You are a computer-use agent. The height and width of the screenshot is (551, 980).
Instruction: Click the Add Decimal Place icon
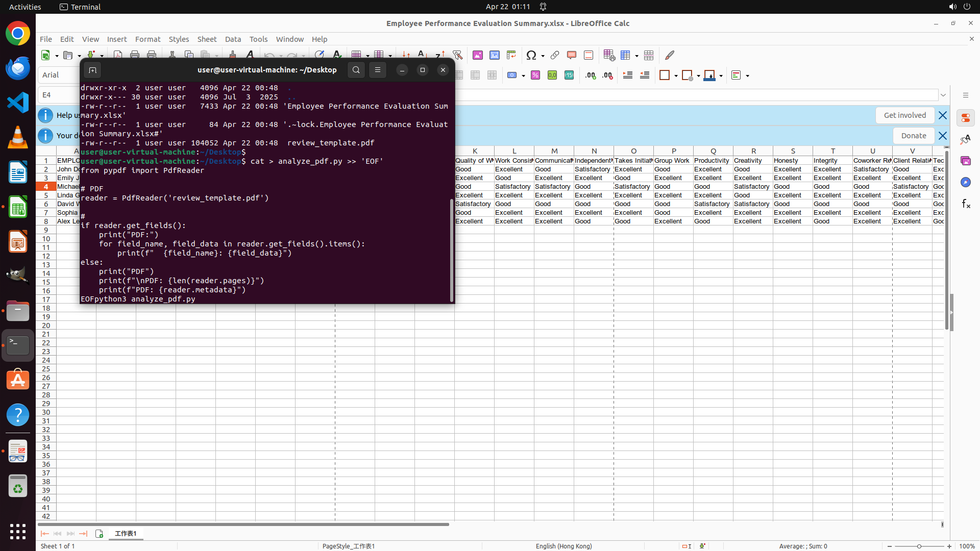(591, 76)
